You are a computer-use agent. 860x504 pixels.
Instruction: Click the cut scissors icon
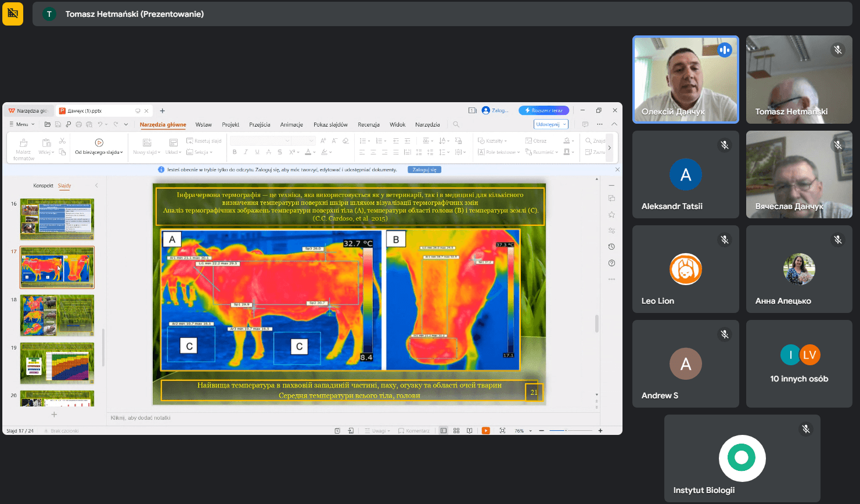[x=62, y=141]
